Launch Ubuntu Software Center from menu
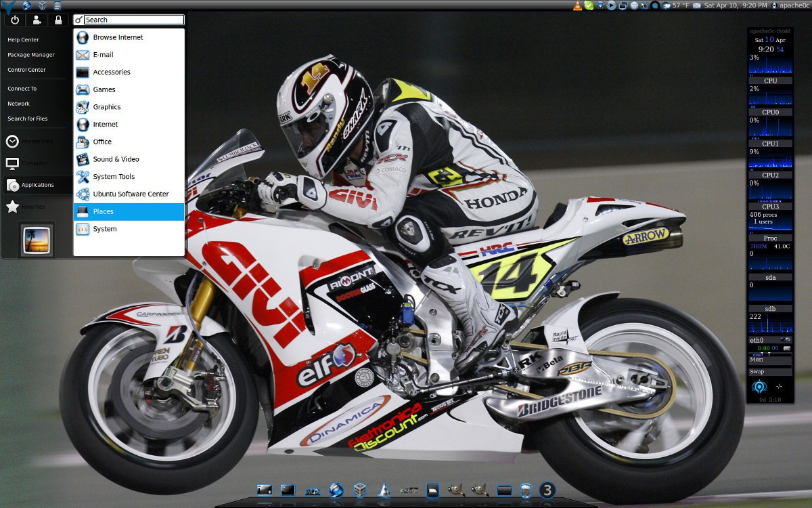 pyautogui.click(x=129, y=194)
